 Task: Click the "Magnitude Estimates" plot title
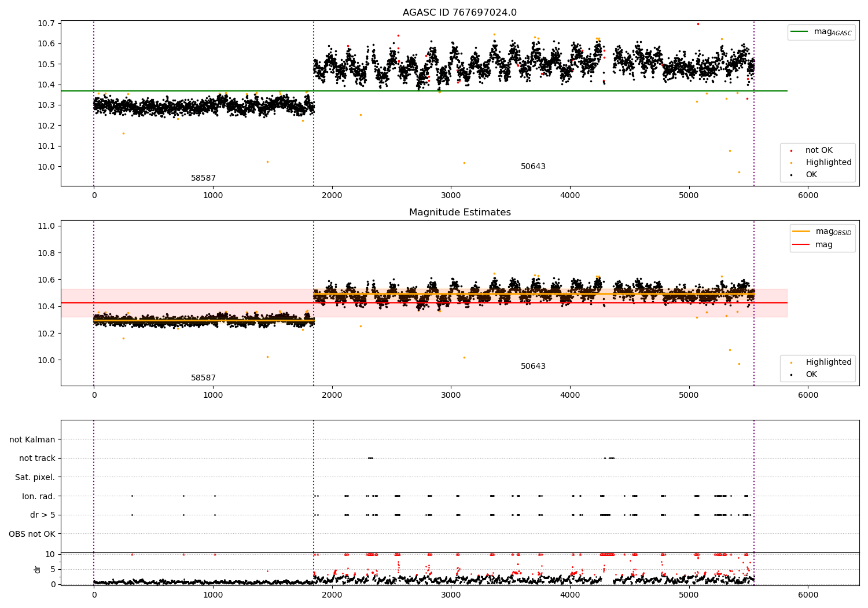459,213
